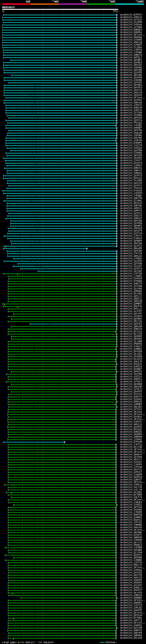The height and width of the screenshot is (644, 146).
Task: Select label UniRef100_C1FK48
Action: [131, 467]
